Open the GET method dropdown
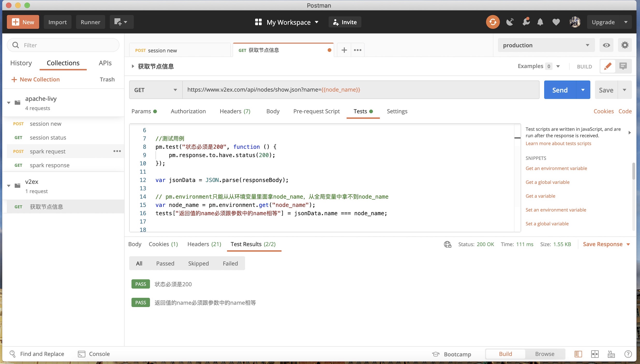This screenshot has width=640, height=364. pyautogui.click(x=156, y=90)
